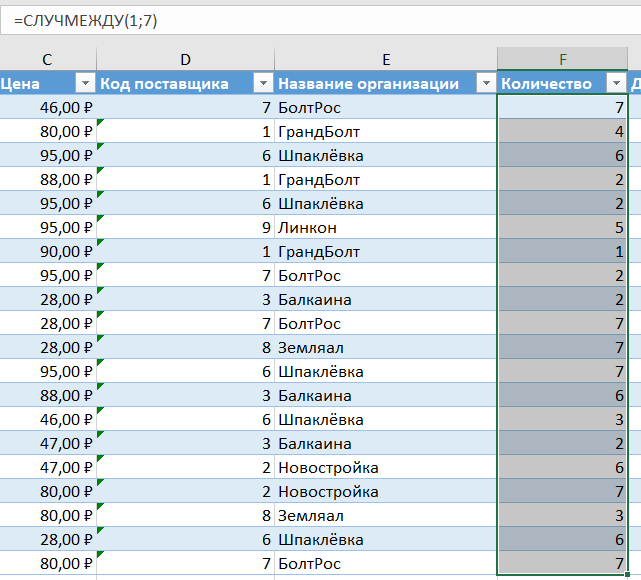This screenshot has height=580, width=641.
Task: Select quantity 3 in Шпаклёвка 46,00 ₽ row
Action: [563, 420]
